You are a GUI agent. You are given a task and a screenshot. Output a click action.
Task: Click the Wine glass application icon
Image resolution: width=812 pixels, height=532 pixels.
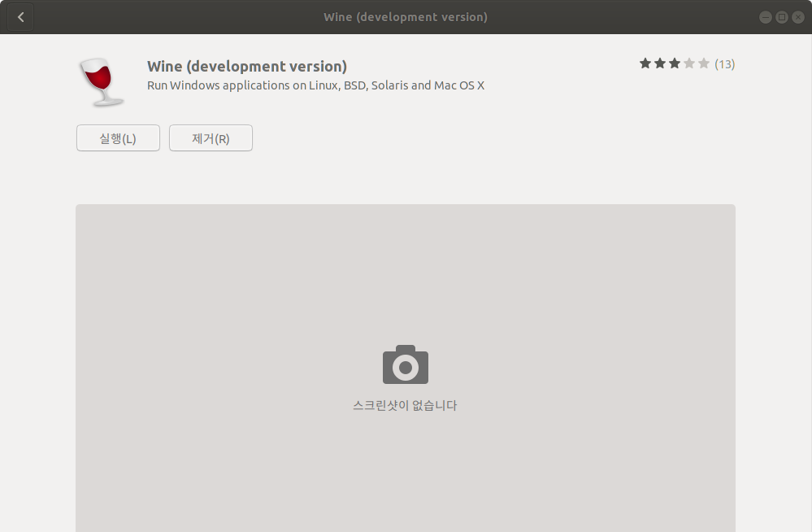click(x=102, y=82)
